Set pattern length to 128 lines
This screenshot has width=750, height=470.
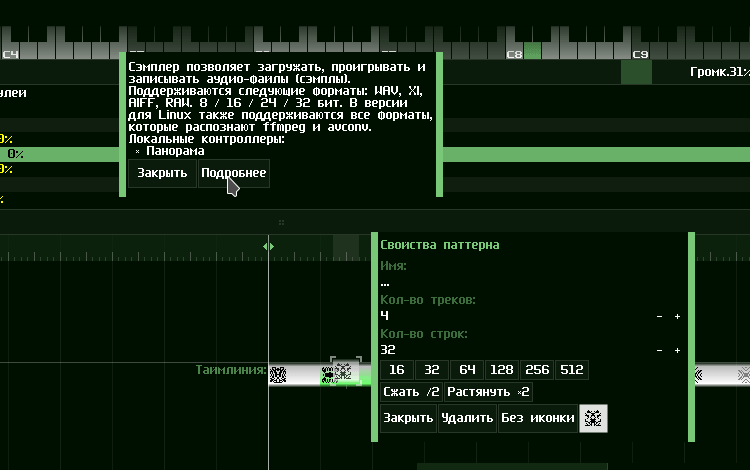502,370
